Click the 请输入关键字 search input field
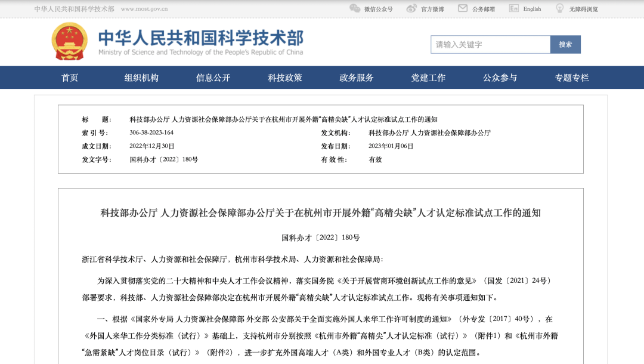This screenshot has width=644, height=364. click(x=490, y=44)
